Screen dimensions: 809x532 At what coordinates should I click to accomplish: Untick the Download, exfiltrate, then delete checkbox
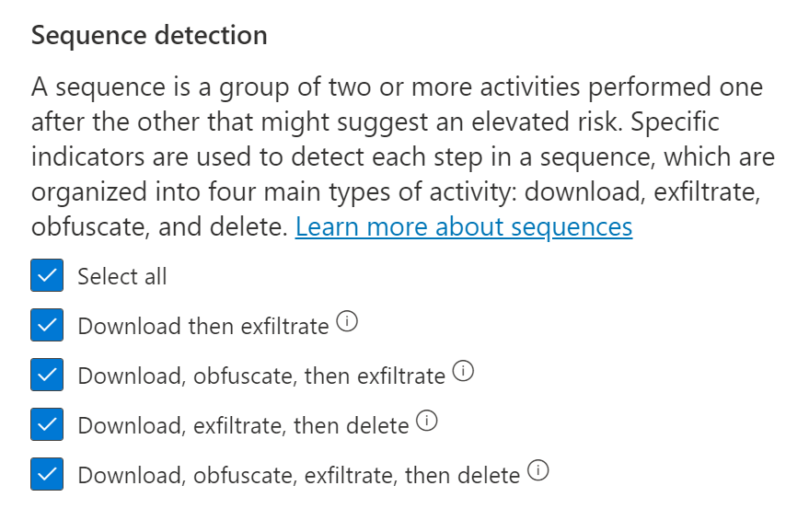click(47, 424)
